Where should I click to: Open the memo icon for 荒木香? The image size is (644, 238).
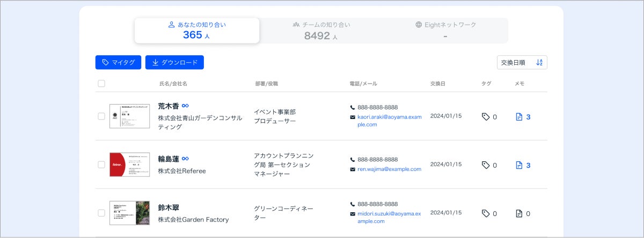click(519, 116)
